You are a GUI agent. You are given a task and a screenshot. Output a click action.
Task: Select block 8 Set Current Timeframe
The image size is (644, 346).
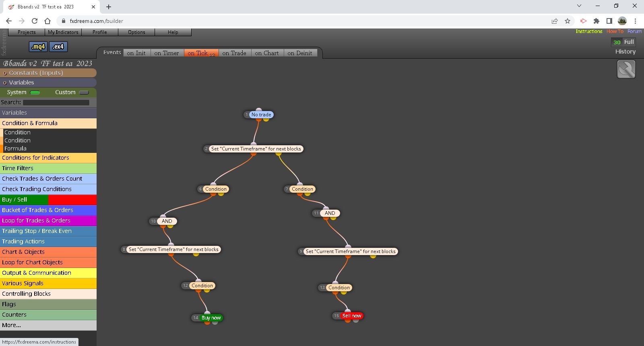click(x=173, y=249)
